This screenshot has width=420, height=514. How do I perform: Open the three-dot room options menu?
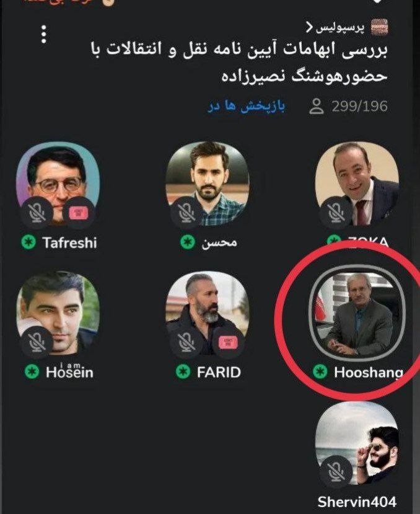pyautogui.click(x=43, y=35)
